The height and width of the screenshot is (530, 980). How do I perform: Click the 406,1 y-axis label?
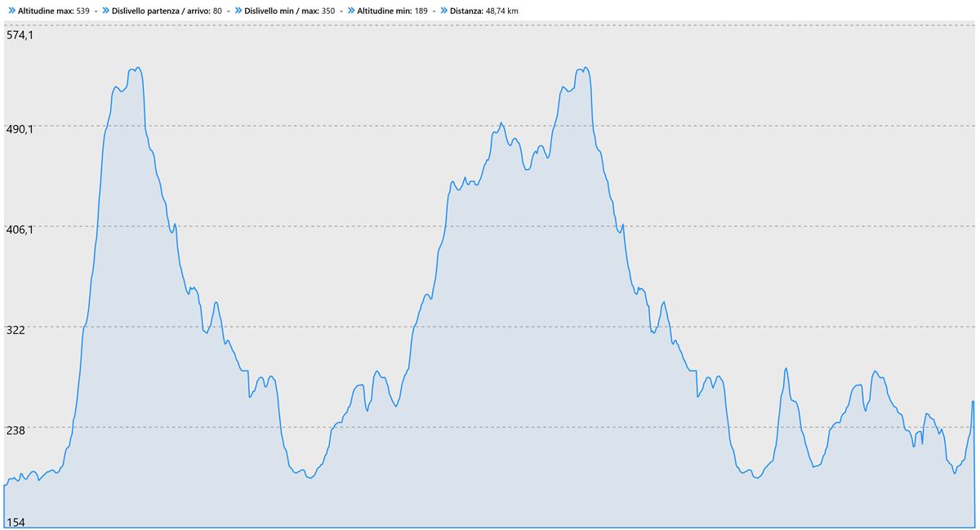(20, 230)
